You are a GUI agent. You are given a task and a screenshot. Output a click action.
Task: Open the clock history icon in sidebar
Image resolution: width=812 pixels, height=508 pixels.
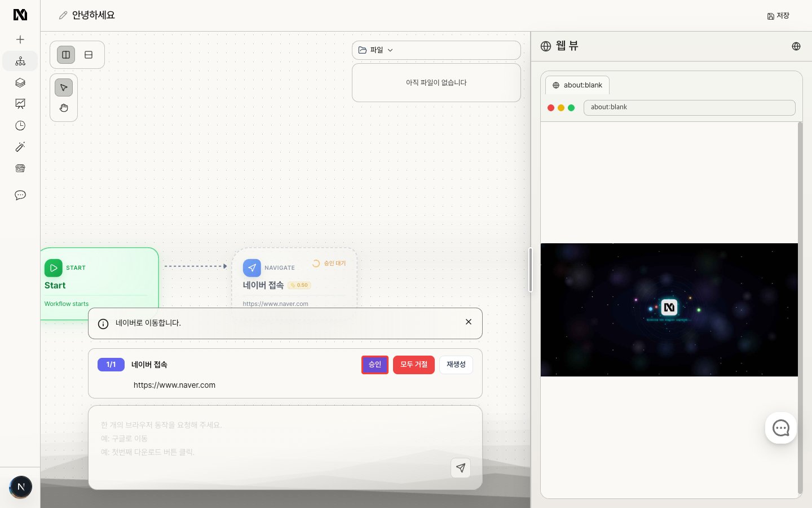[x=20, y=125]
